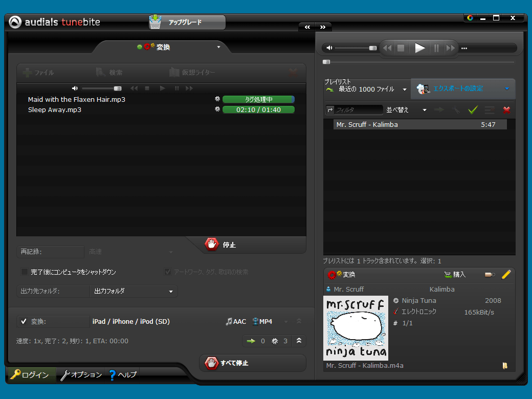Click the gear counter icon showing 3
The width and height of the screenshot is (532, 399).
click(275, 341)
